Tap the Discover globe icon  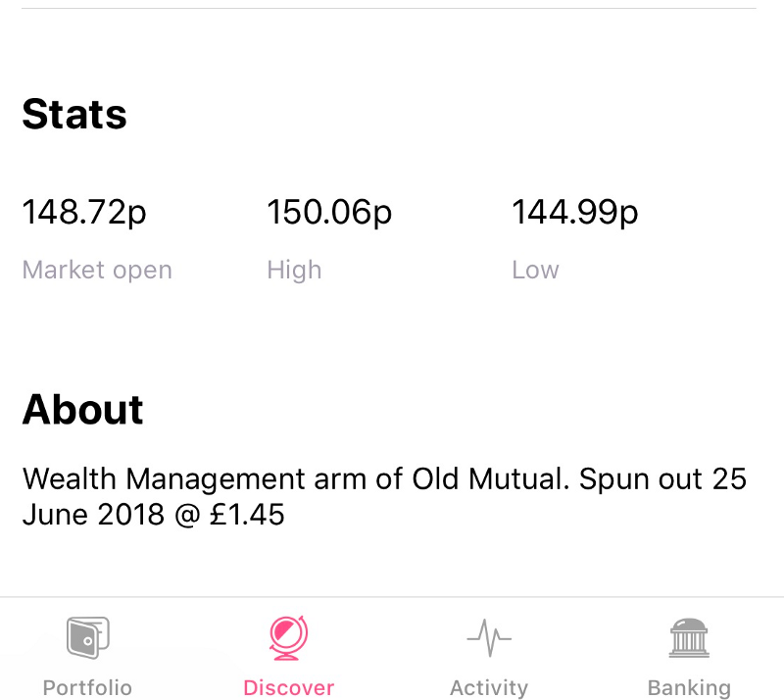tap(288, 638)
